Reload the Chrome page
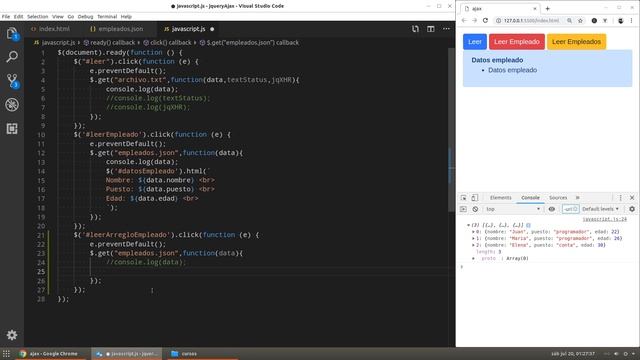The width and height of the screenshot is (640, 360). click(x=485, y=20)
